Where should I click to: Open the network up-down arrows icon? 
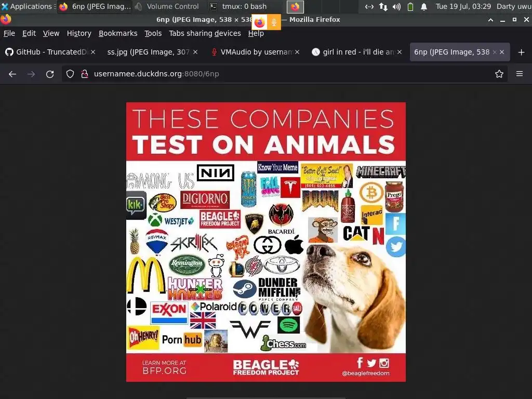383,6
